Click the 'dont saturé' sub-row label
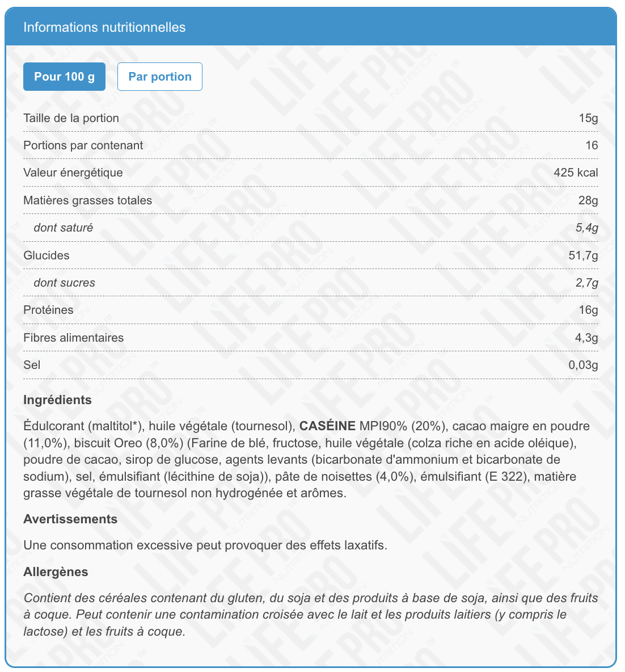 click(x=63, y=228)
